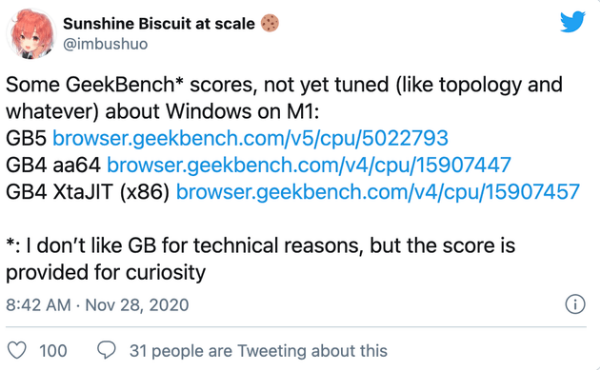600x370 pixels.
Task: Click the GB5 label before the link
Action: pos(26,138)
